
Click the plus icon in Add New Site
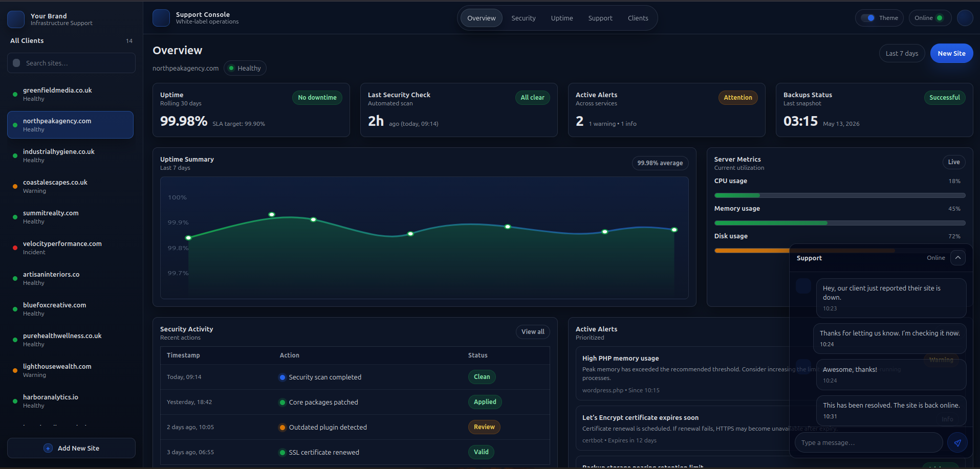48,448
